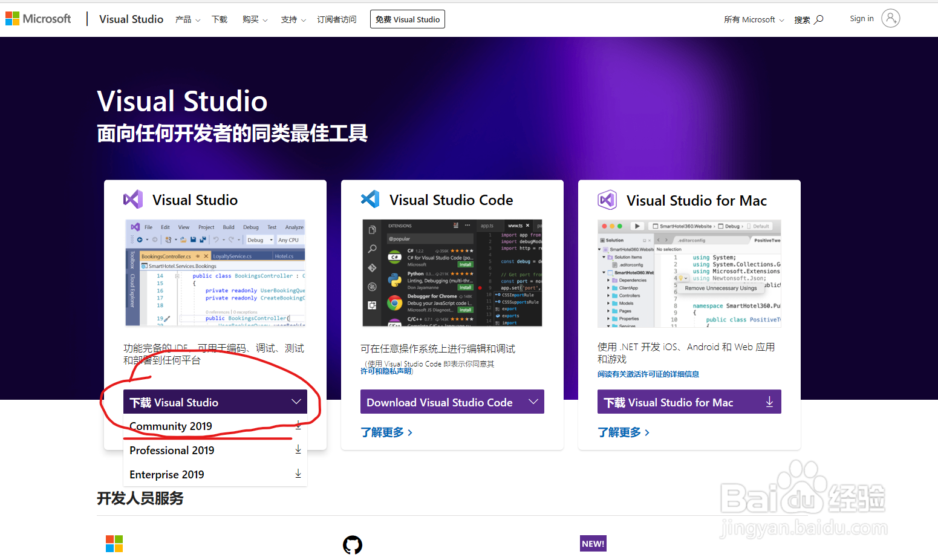Click download arrow next to Professional 2019

(x=298, y=449)
